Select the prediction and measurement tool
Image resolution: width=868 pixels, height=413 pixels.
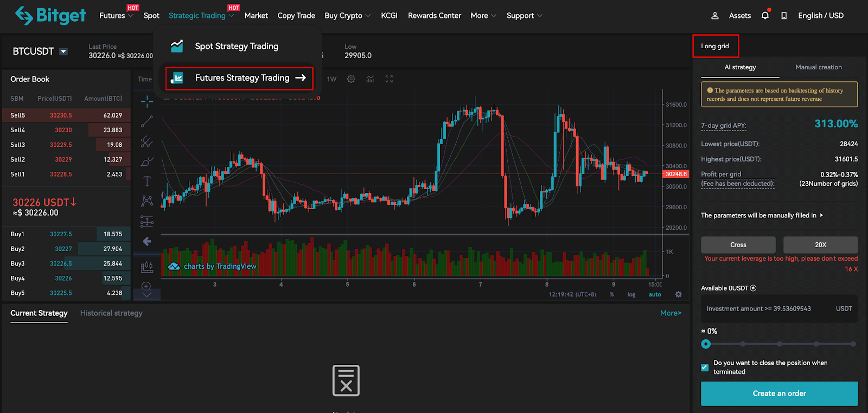tap(147, 221)
